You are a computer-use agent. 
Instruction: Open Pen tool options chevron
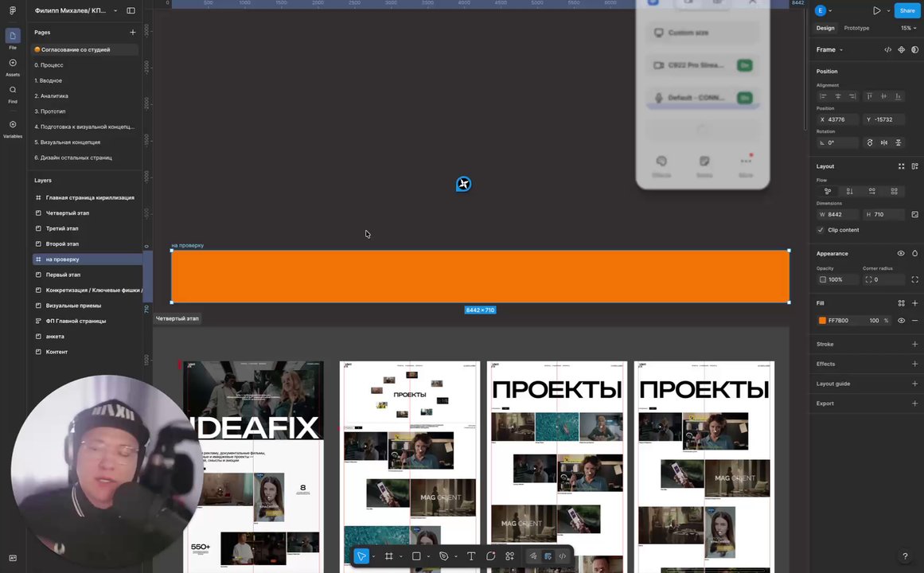click(455, 556)
